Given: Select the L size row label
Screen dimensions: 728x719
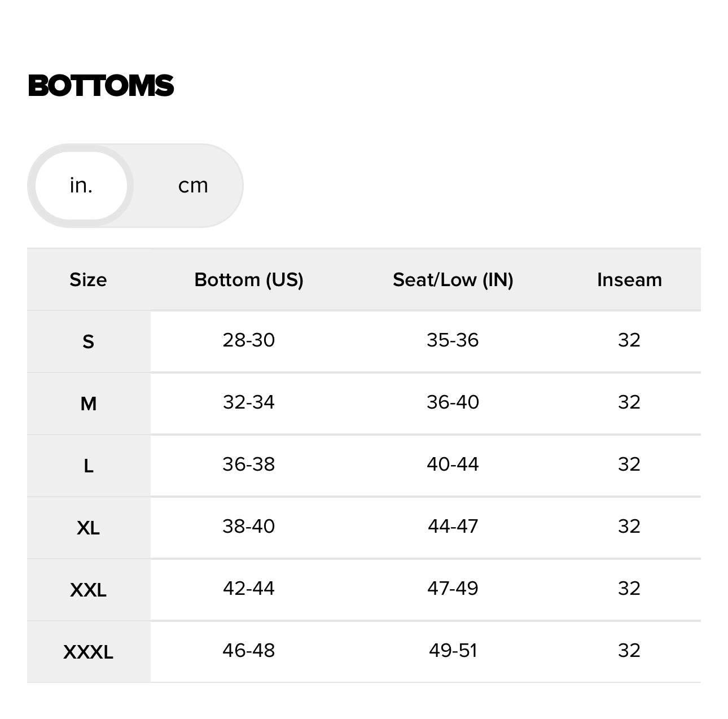Looking at the screenshot, I should (88, 466).
